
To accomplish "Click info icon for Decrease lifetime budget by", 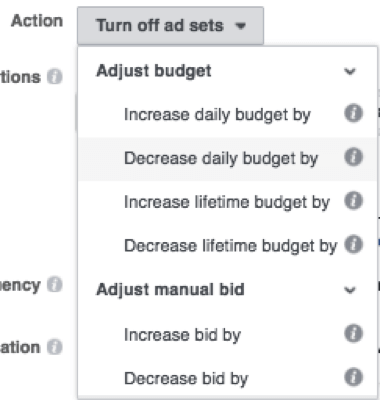I will coord(353,244).
